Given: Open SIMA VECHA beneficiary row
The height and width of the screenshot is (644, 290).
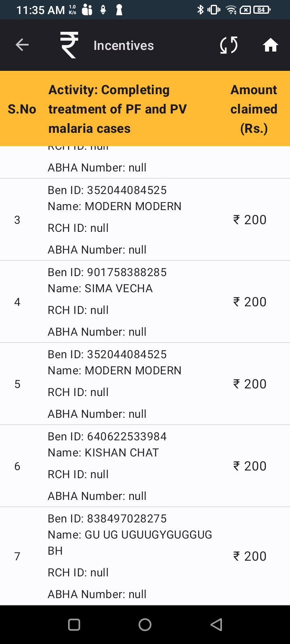Looking at the screenshot, I should pyautogui.click(x=145, y=302).
